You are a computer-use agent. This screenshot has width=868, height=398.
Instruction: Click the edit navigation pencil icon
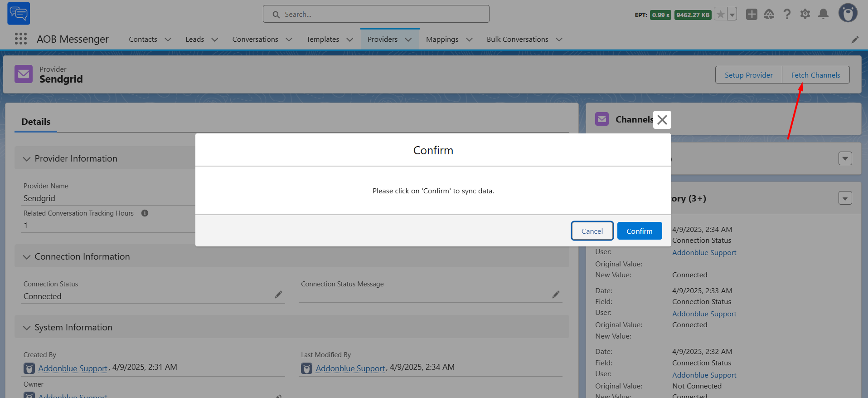pos(855,39)
